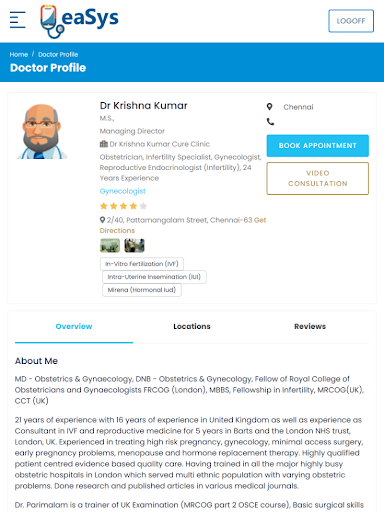The width and height of the screenshot is (384, 512).
Task: Open the first clinic photo thumbnail
Action: tap(110, 246)
